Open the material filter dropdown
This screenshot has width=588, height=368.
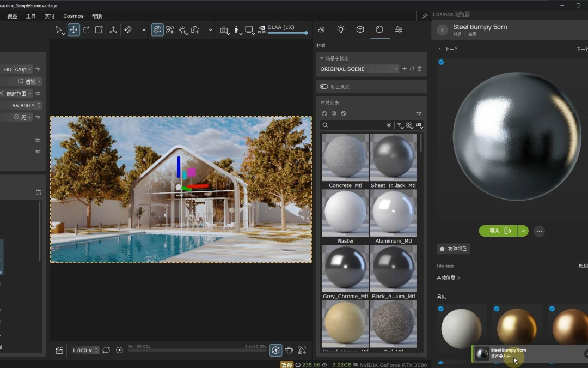click(400, 125)
